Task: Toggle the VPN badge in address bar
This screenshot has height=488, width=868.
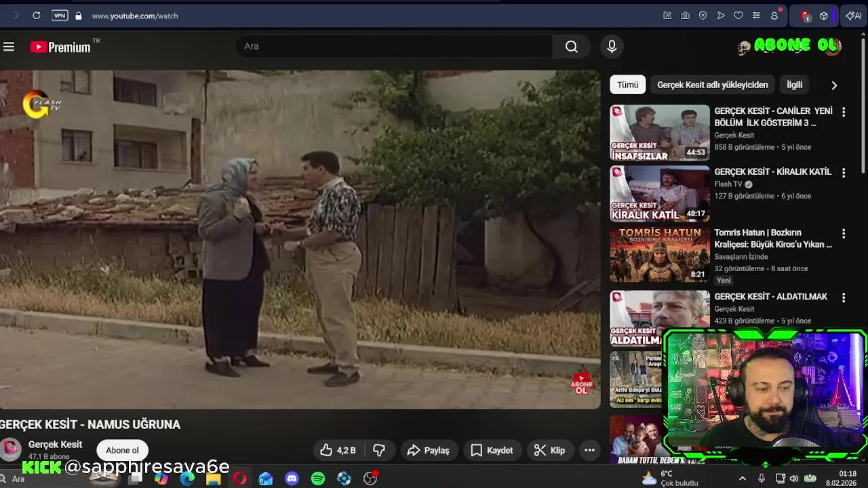Action: click(60, 16)
